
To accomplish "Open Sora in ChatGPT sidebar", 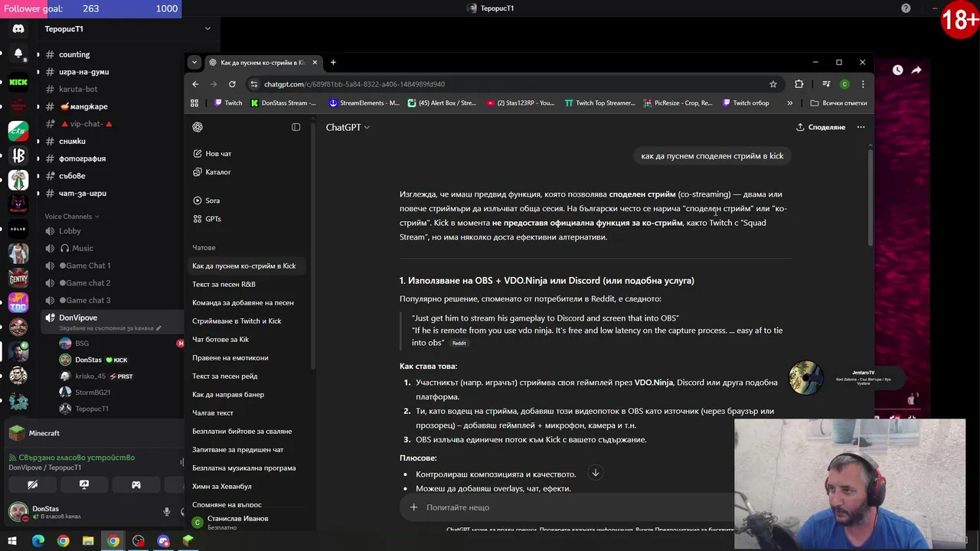I will [207, 201].
